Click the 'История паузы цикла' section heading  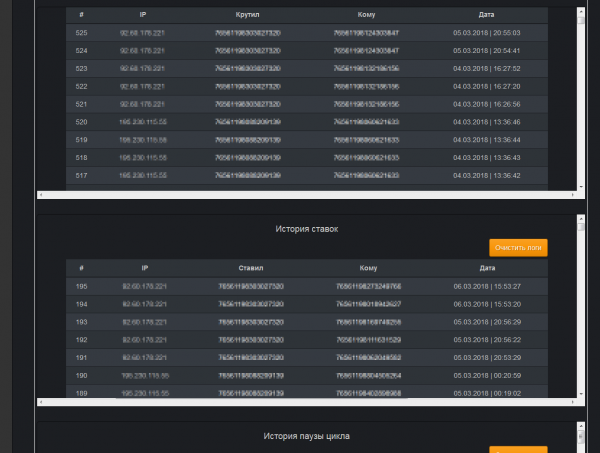[x=307, y=436]
